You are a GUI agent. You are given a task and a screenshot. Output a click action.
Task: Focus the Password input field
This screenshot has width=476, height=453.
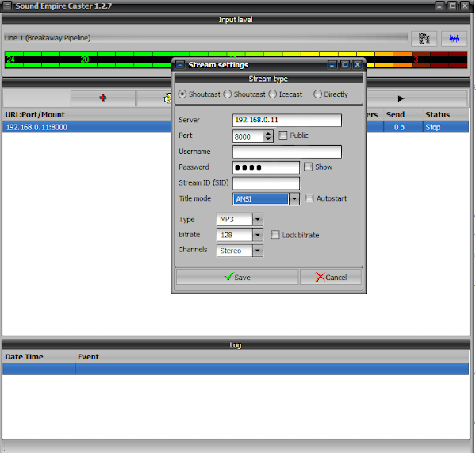266,167
